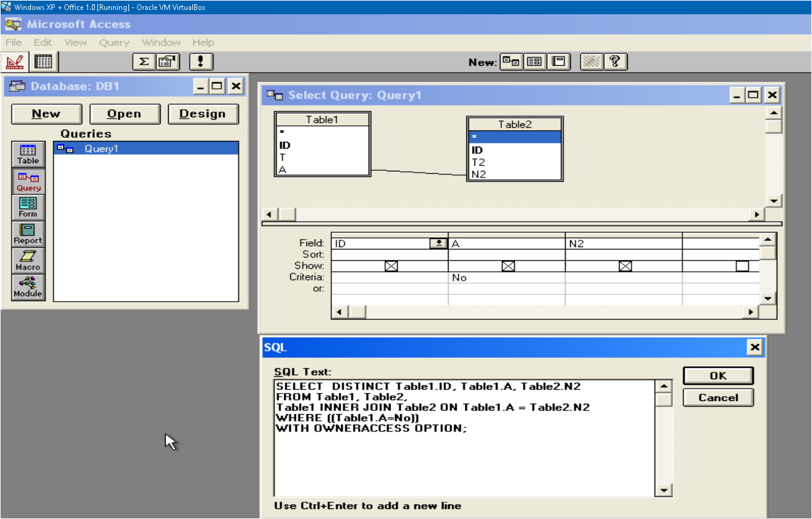Open the Query menu
Viewport: 812px width, 519px height.
pyautogui.click(x=114, y=42)
